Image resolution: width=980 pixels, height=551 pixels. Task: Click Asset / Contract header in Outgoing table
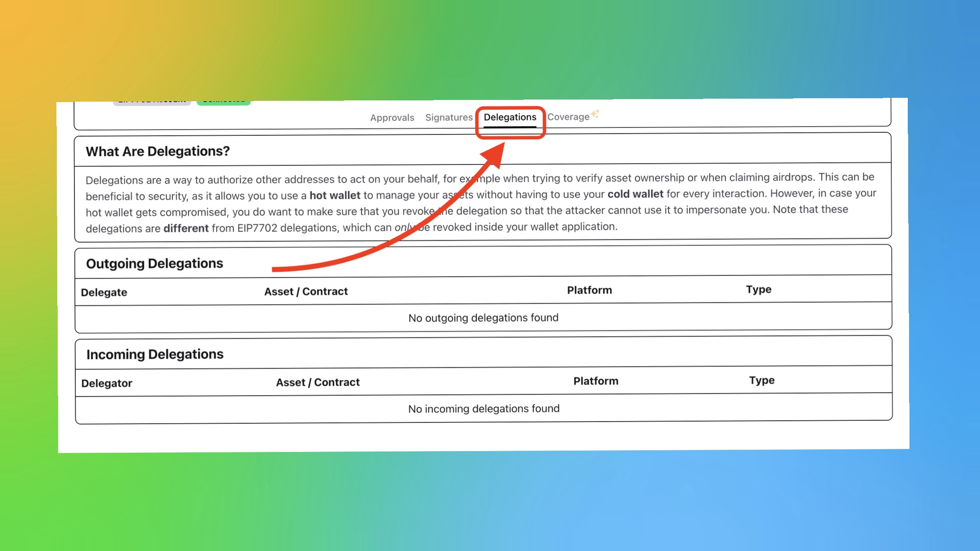click(x=306, y=291)
